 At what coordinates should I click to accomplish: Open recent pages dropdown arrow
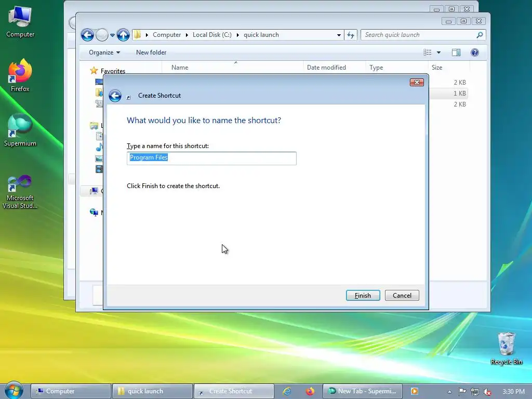click(x=112, y=35)
